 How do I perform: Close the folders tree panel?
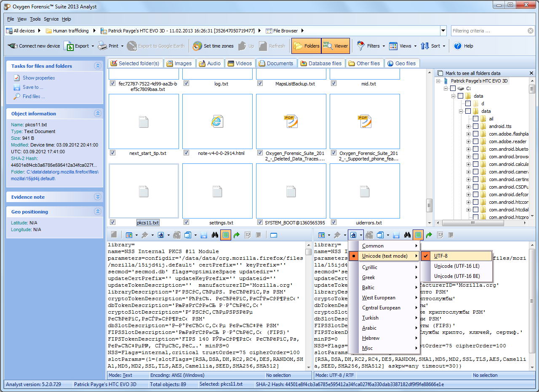(x=531, y=73)
